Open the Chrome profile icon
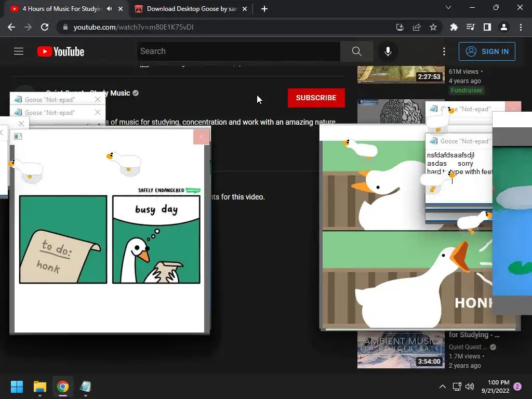The image size is (532, 399). pyautogui.click(x=504, y=27)
